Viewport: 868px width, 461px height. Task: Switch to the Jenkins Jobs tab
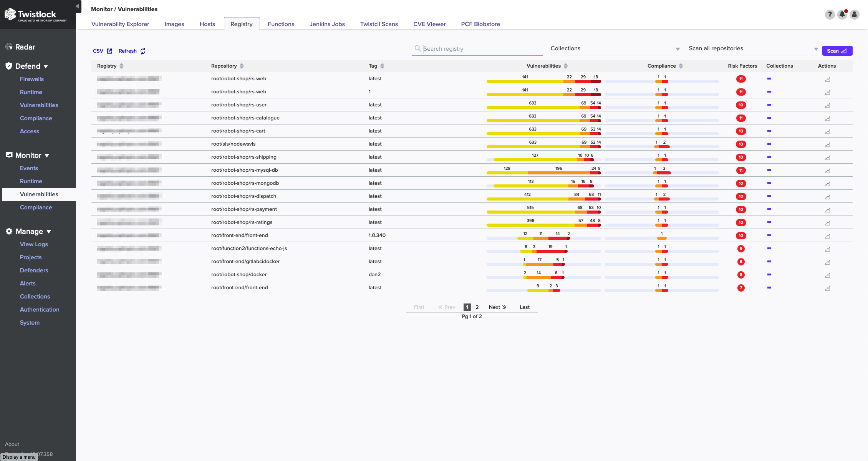(327, 24)
